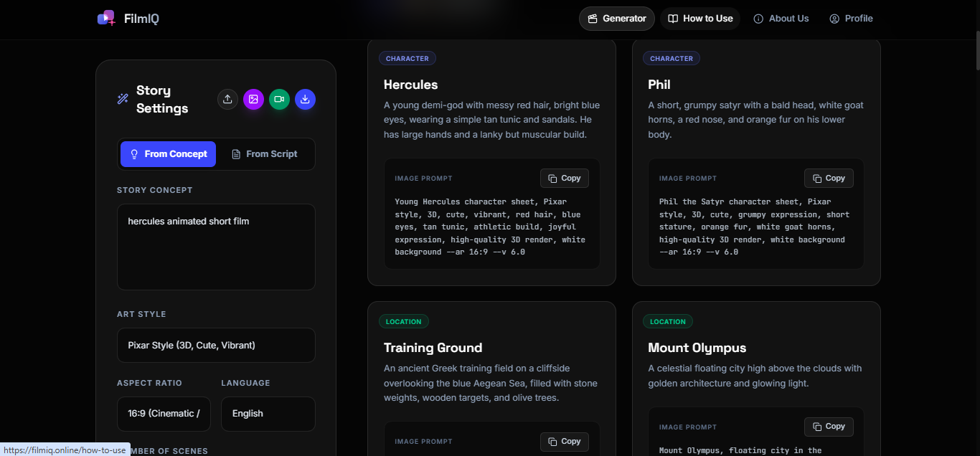Click the Mount Olympus card title
This screenshot has height=456, width=980.
click(x=697, y=348)
